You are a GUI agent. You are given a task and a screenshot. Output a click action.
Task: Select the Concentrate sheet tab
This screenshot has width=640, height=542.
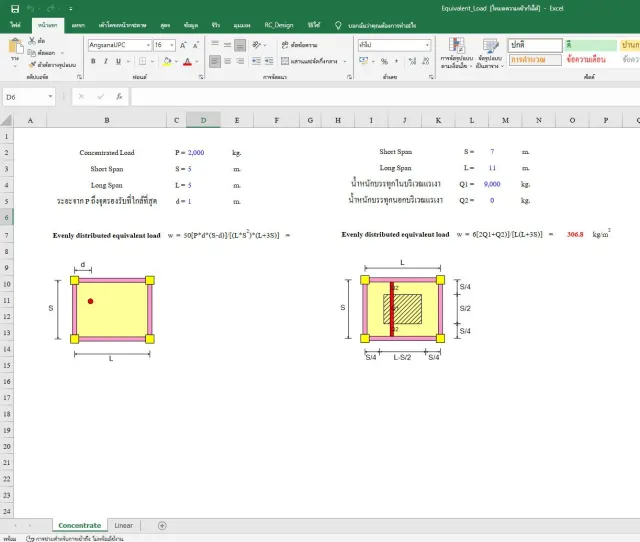(x=80, y=526)
